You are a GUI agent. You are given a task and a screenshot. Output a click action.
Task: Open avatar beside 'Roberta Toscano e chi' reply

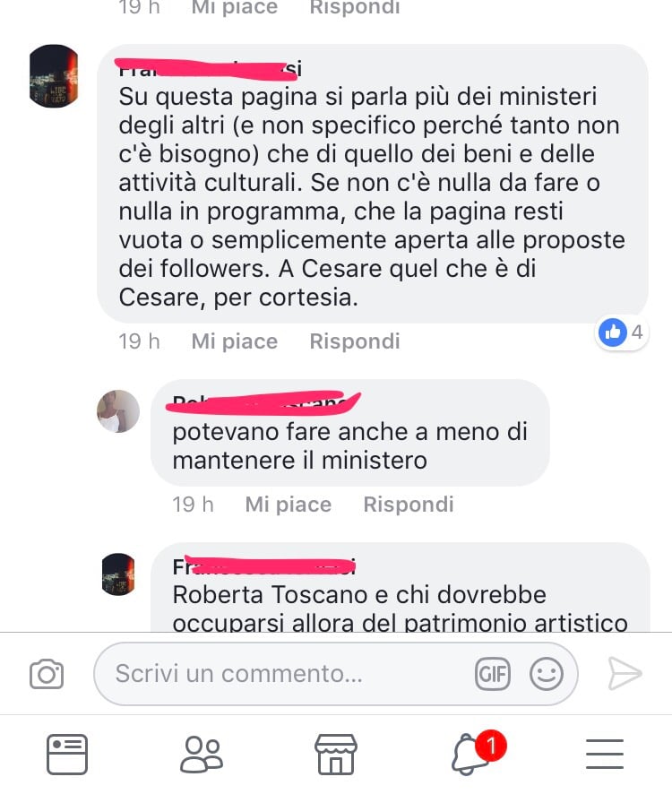tap(118, 574)
